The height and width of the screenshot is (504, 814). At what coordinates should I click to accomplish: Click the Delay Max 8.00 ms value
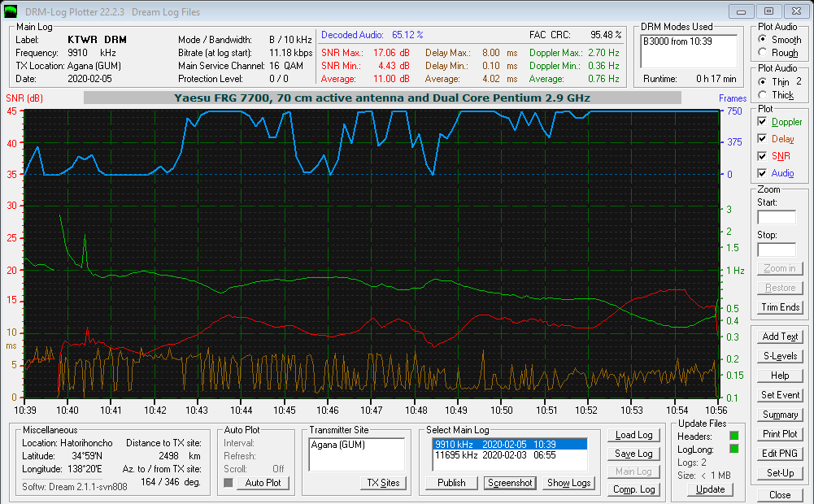tap(500, 52)
